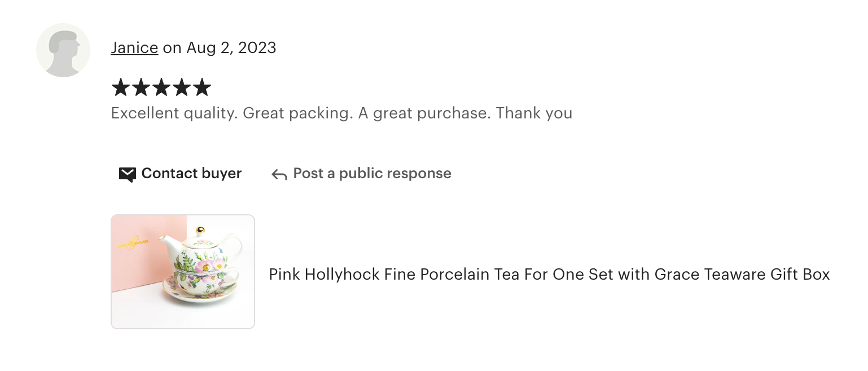This screenshot has height=371, width=868.
Task: Open the Janice reviewer profile link
Action: click(x=134, y=48)
